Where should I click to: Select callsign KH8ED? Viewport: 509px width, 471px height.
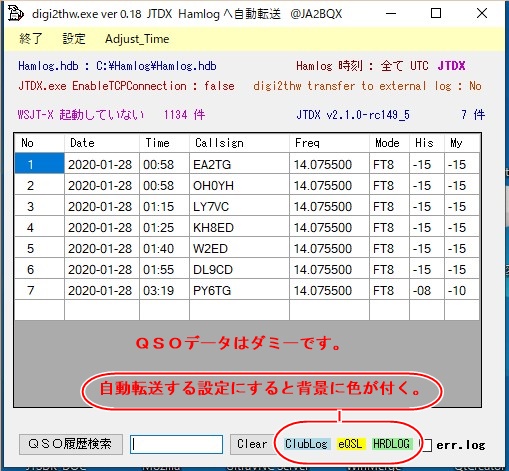point(239,227)
